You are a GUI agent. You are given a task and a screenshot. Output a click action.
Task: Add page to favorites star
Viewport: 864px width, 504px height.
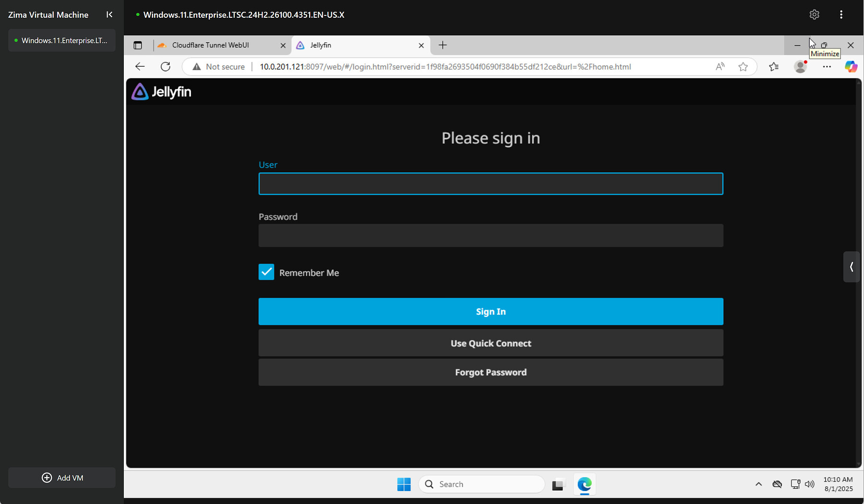pyautogui.click(x=743, y=67)
